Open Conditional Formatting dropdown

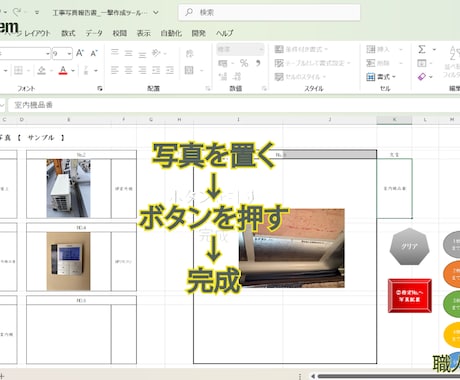click(x=301, y=49)
